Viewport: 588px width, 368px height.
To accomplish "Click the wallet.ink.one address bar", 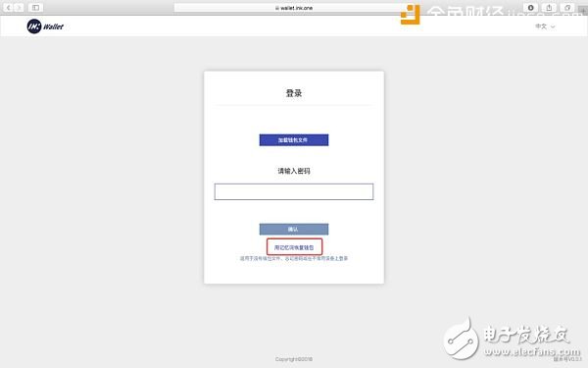I will (294, 8).
